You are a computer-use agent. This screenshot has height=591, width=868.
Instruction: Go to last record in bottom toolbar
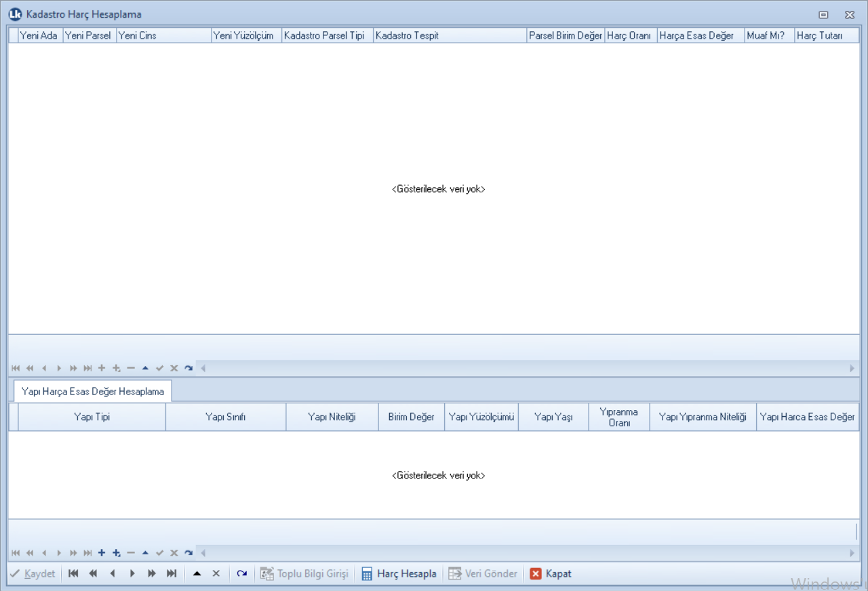point(172,573)
